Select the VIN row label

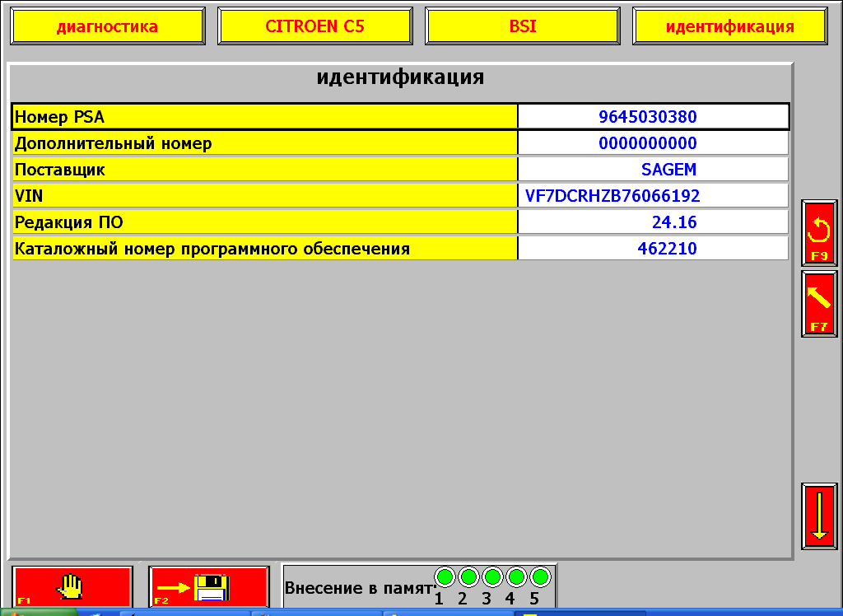pos(264,196)
